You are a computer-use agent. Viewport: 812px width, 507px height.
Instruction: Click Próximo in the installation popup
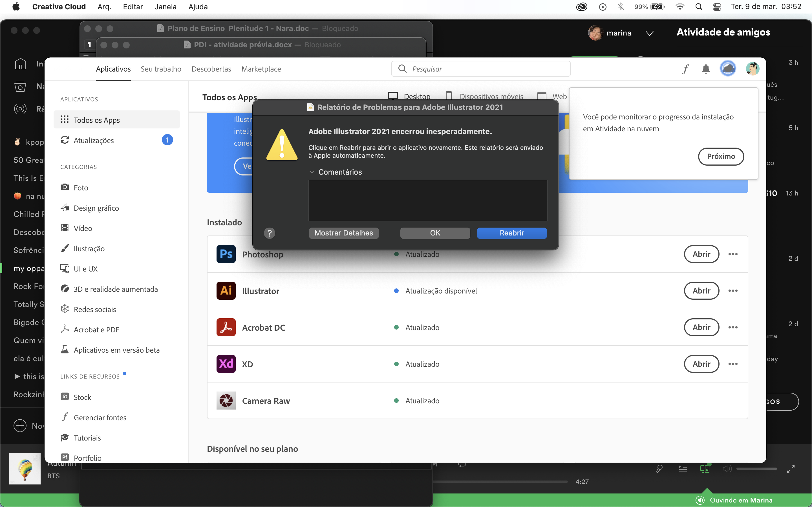720,156
